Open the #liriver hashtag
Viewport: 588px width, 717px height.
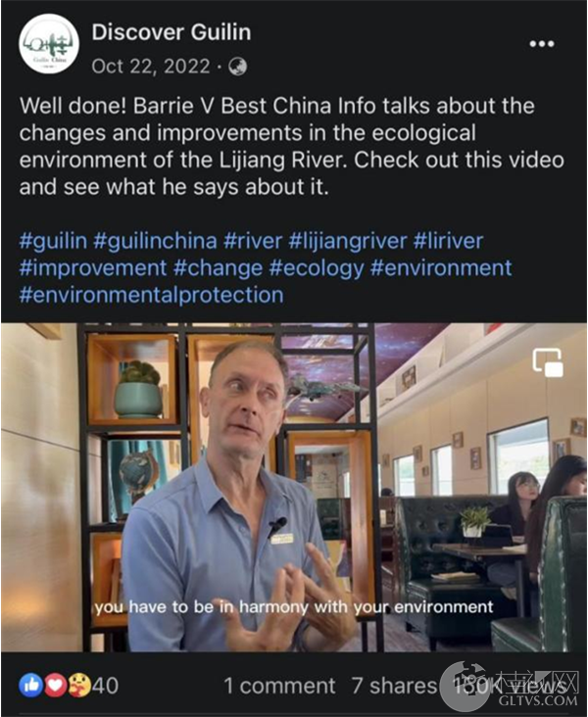449,241
